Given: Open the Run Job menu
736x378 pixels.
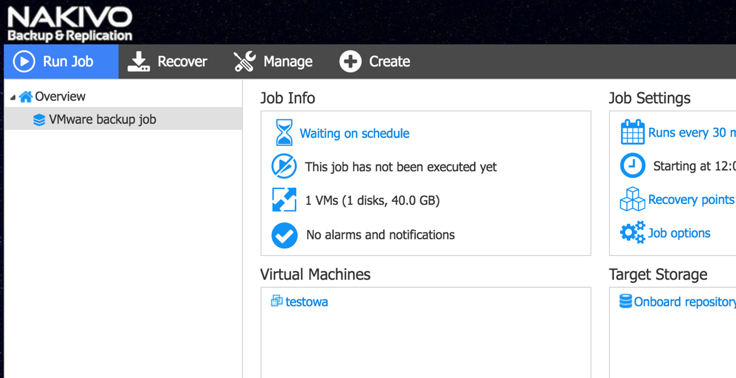Looking at the screenshot, I should pyautogui.click(x=61, y=62).
